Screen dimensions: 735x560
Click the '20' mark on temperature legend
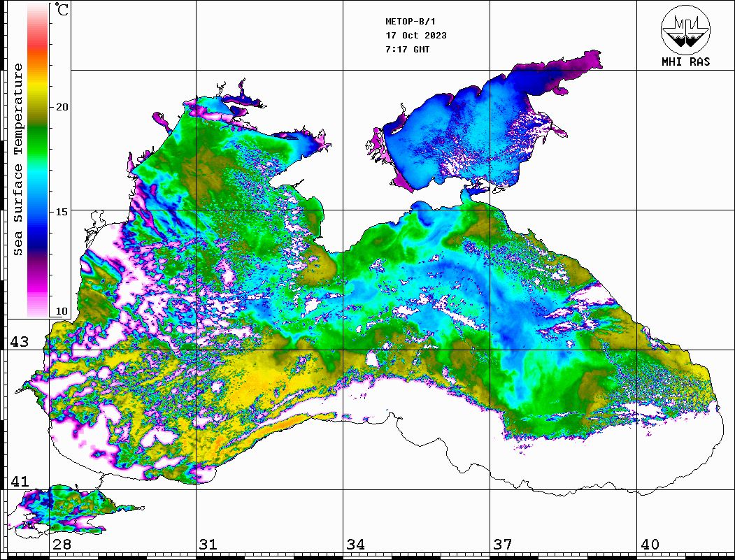(x=62, y=107)
